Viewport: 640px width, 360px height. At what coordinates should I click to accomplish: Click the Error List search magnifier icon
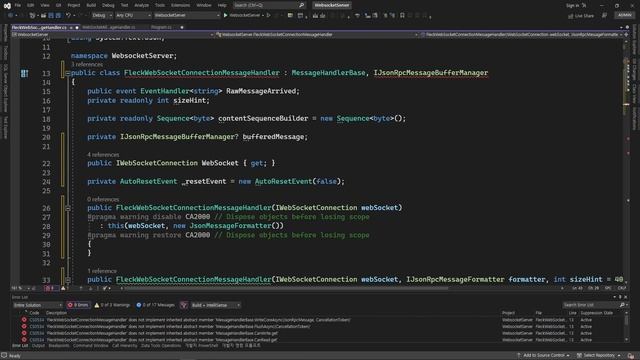[x=622, y=305]
